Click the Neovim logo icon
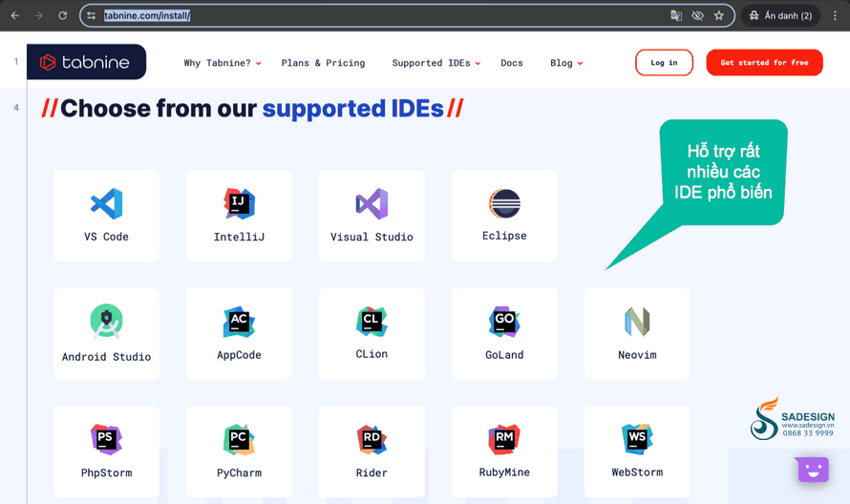Viewport: 850px width, 504px height. pos(638,322)
